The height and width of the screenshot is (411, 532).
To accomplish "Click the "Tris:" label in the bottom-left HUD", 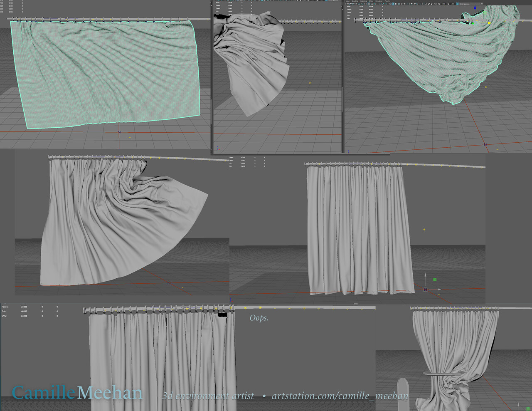I will click(x=4, y=312).
